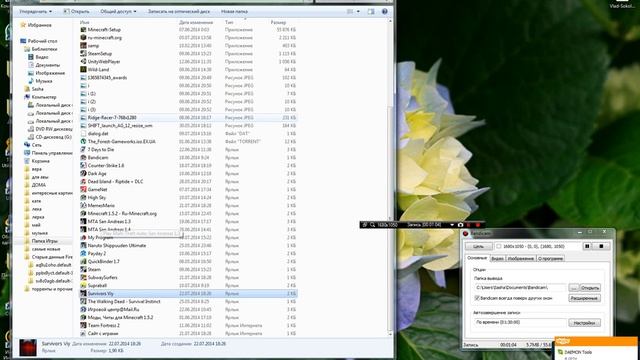Select the Counter-Strike 1.6 shortcut icon
The image size is (640, 360).
83,165
